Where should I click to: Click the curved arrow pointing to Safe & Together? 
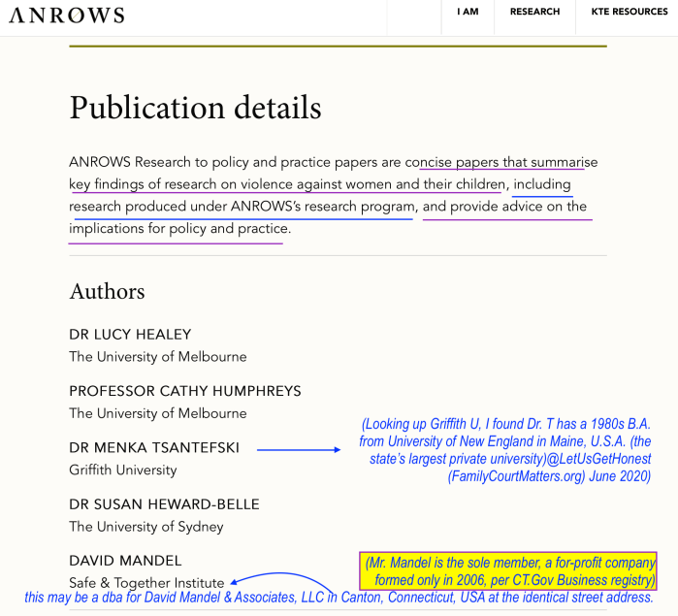point(281,580)
